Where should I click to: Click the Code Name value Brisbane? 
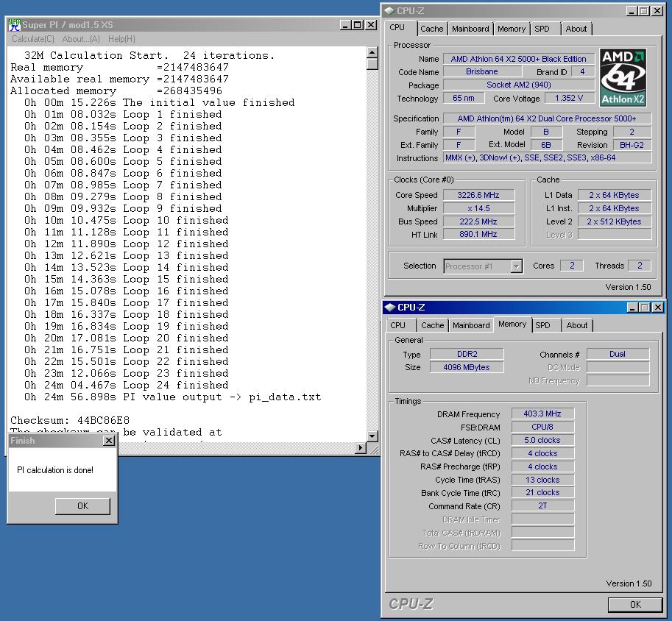pos(482,71)
